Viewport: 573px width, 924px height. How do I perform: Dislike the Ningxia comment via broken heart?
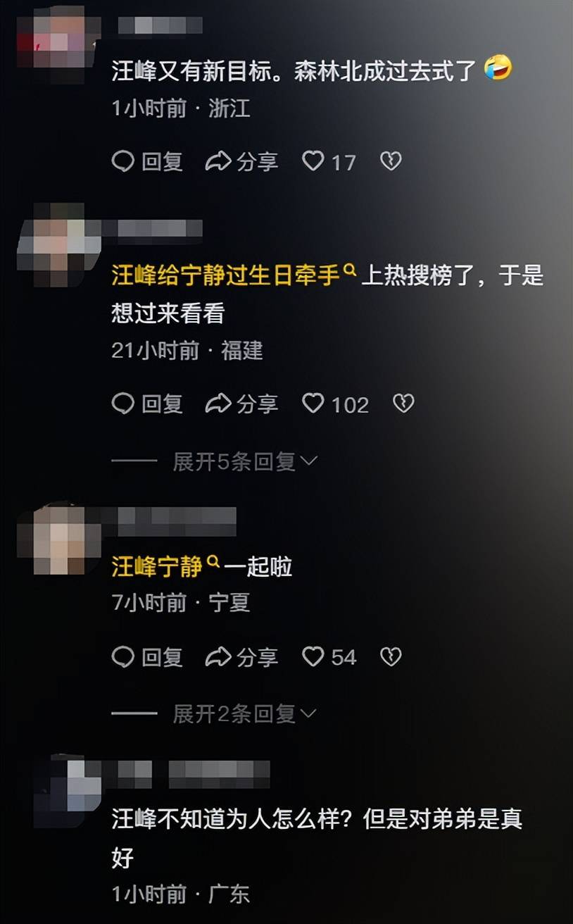(x=391, y=657)
